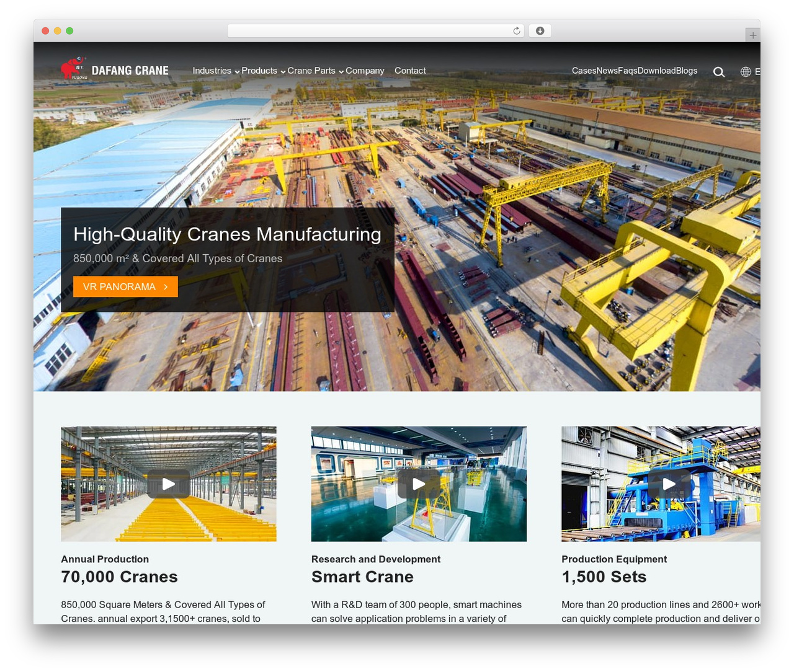The image size is (794, 672).
Task: Click the 'High-Quality Cranes Manufacturing' headline
Action: pyautogui.click(x=228, y=234)
